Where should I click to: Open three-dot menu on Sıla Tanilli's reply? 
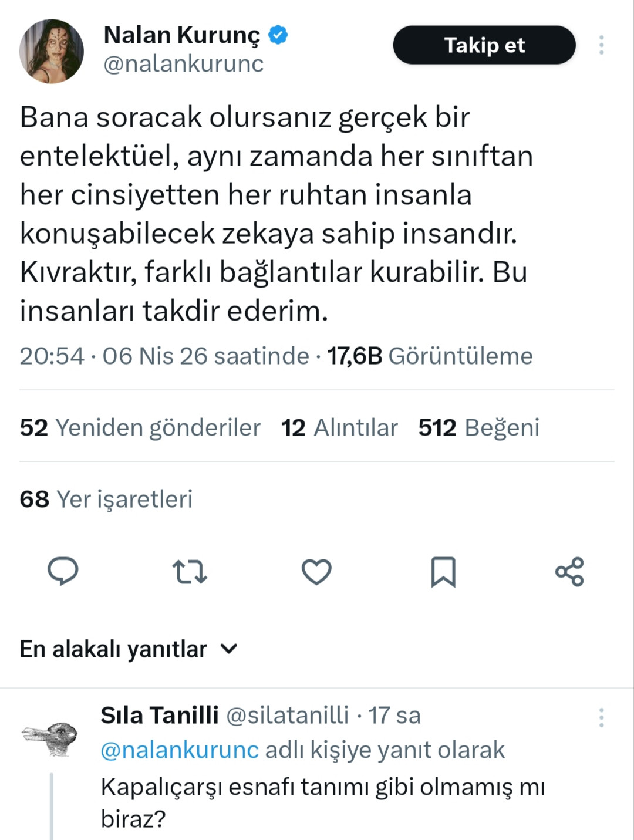pos(601,717)
